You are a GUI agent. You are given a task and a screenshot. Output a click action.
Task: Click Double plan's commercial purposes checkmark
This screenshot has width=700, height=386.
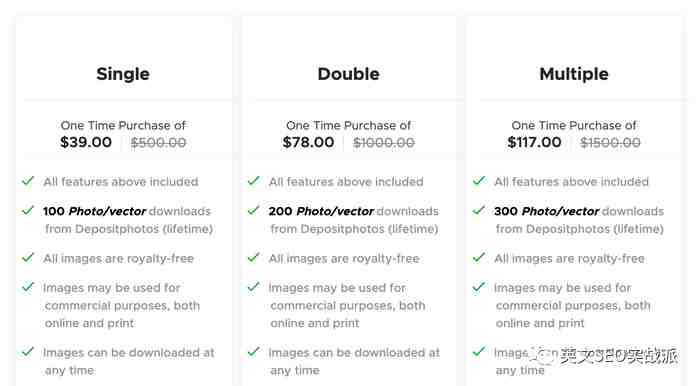(x=254, y=286)
